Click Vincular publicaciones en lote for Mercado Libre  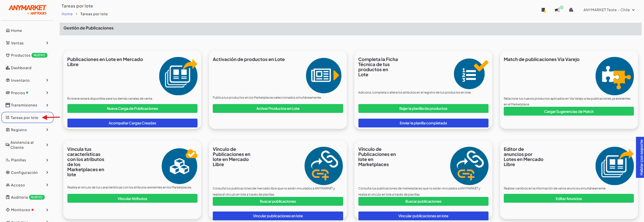[x=278, y=216]
